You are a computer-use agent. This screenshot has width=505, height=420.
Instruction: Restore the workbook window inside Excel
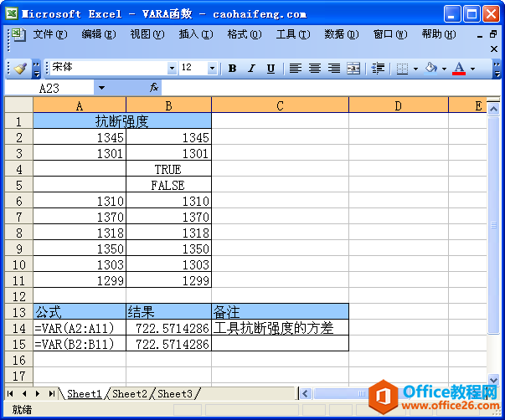click(x=493, y=34)
